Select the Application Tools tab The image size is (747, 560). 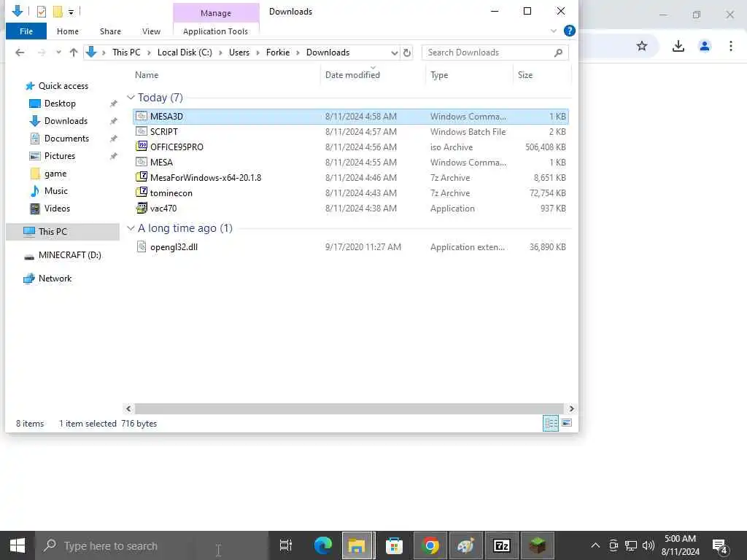coord(215,31)
